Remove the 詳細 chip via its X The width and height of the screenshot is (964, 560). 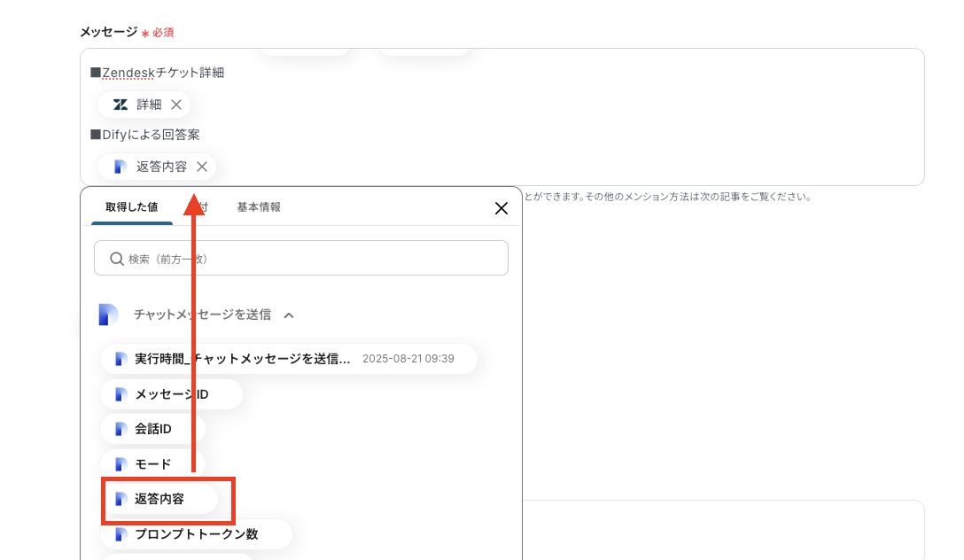tap(175, 104)
